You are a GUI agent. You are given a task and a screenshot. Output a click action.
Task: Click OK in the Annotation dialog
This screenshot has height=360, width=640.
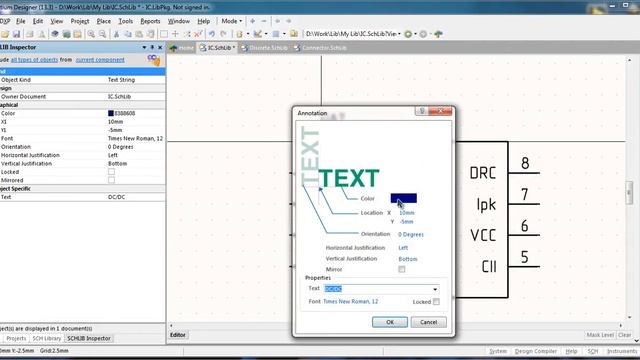[390, 322]
